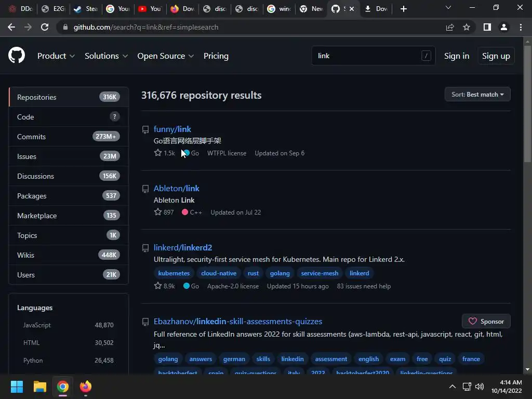This screenshot has height=399, width=532.
Task: Select Code filter
Action: click(x=69, y=117)
